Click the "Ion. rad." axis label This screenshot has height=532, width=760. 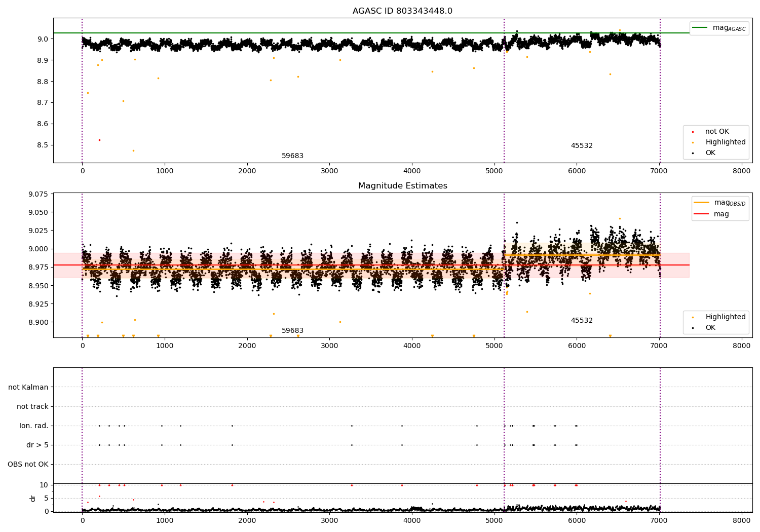pos(34,426)
